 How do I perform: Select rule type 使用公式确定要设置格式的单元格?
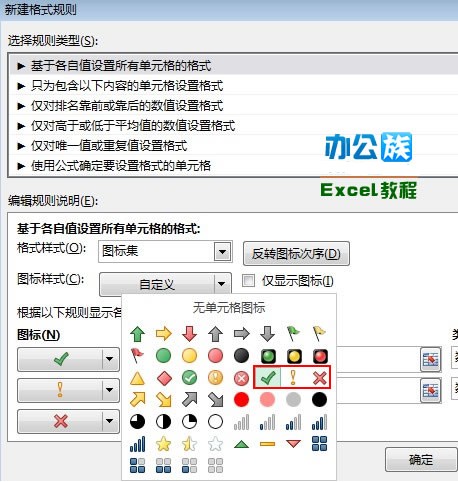click(121, 165)
